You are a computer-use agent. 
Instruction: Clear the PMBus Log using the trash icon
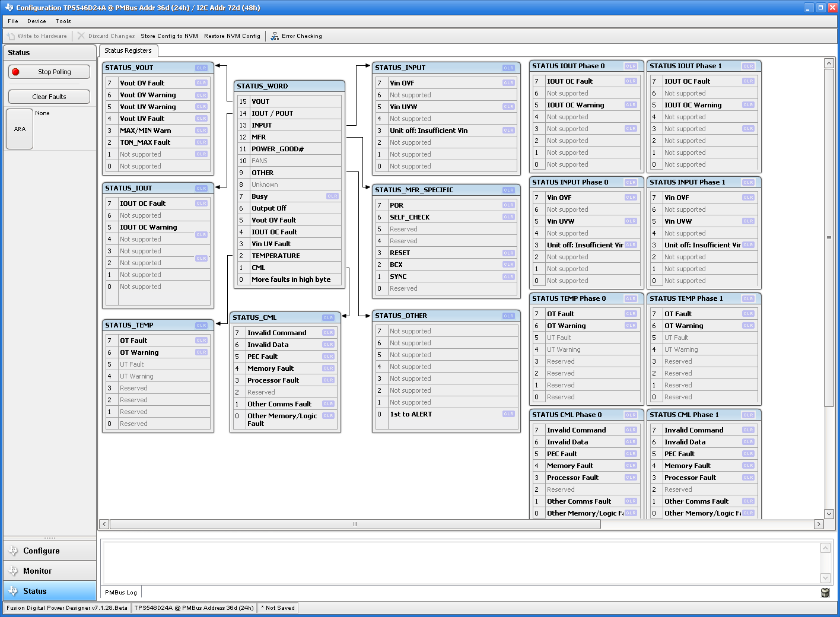(825, 592)
